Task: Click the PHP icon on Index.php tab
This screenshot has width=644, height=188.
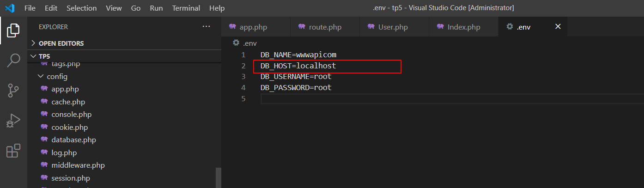Action: click(x=441, y=27)
